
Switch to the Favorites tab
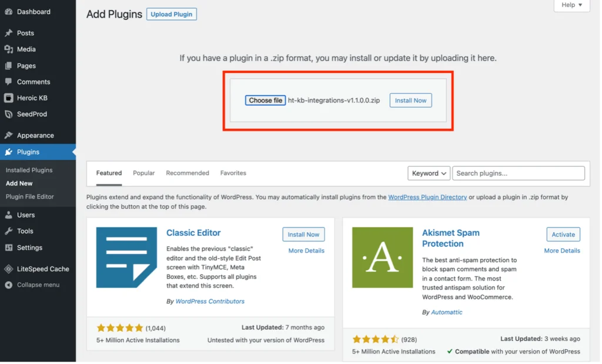tap(233, 173)
